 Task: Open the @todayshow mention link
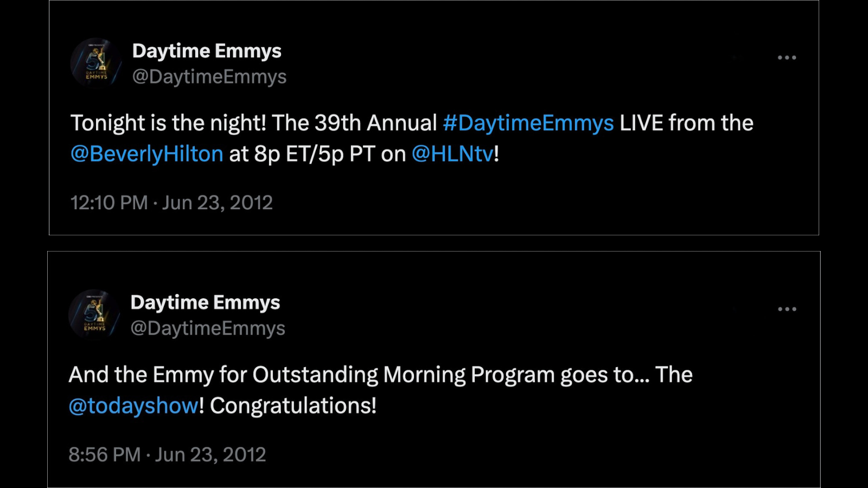click(134, 406)
